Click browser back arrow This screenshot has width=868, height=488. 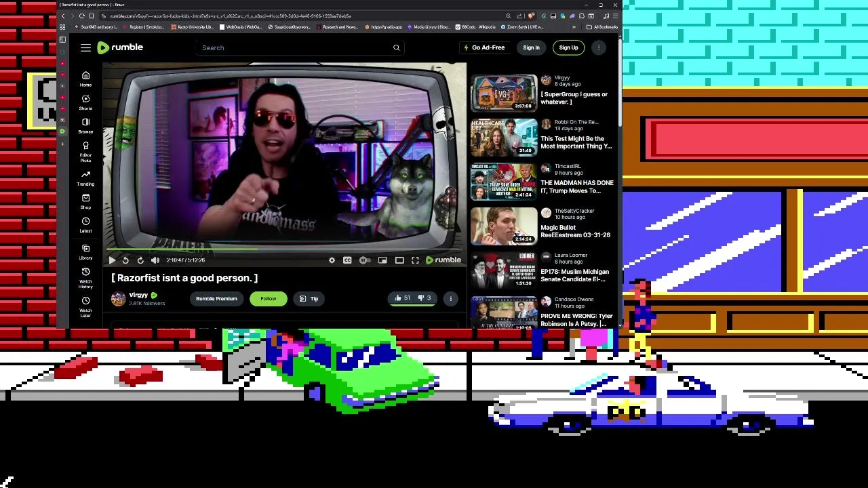click(x=64, y=16)
